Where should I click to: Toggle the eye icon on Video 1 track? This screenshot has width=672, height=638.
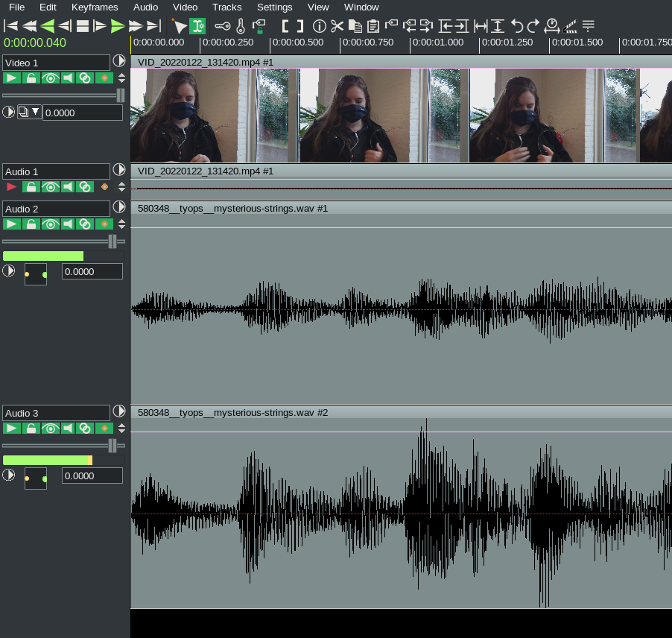click(x=50, y=78)
